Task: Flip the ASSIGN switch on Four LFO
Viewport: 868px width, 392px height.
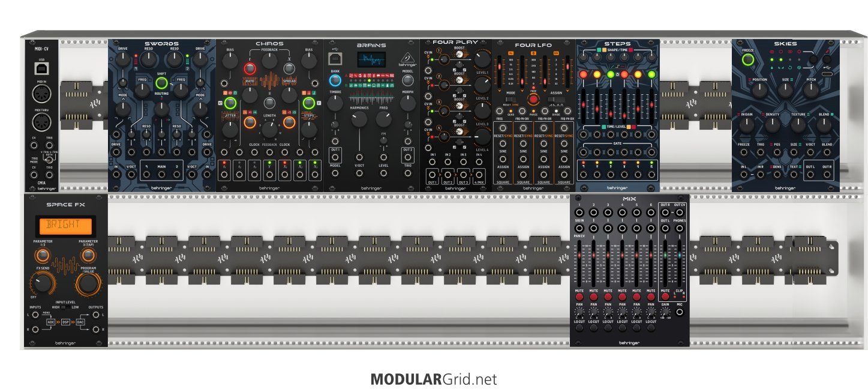Action: pyautogui.click(x=555, y=99)
